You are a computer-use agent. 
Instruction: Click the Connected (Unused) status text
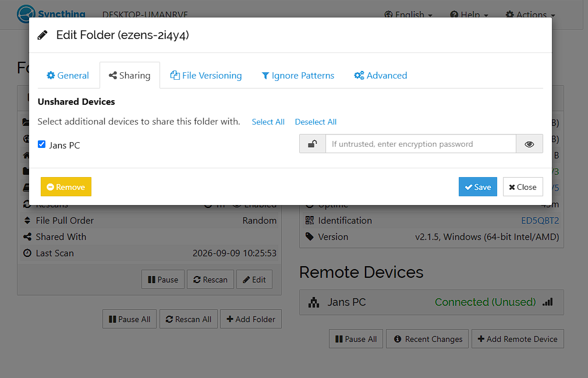486,302
